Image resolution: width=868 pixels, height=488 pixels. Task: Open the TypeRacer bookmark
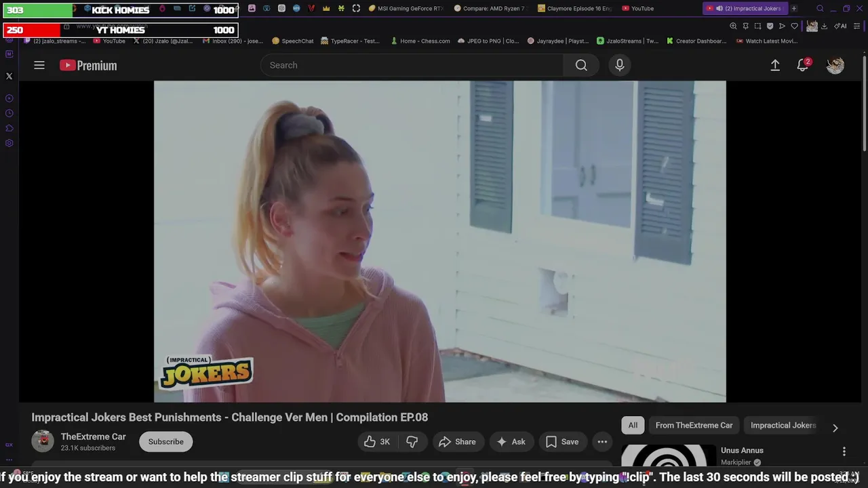tap(351, 41)
